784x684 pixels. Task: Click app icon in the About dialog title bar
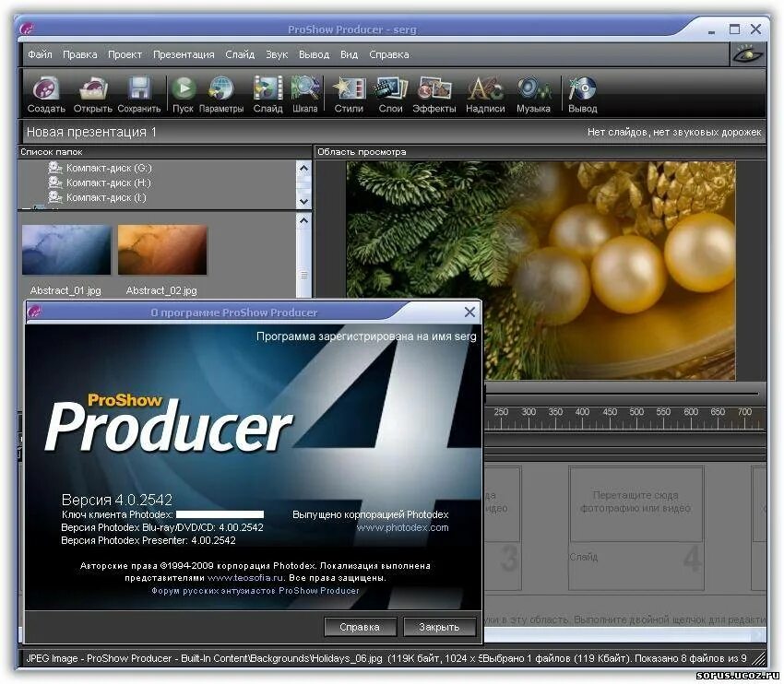(35, 312)
